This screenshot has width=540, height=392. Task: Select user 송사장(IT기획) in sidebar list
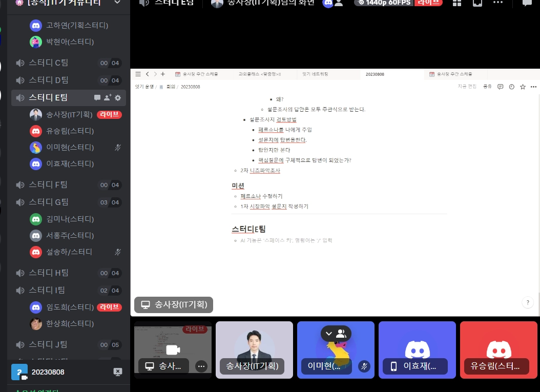click(76, 114)
